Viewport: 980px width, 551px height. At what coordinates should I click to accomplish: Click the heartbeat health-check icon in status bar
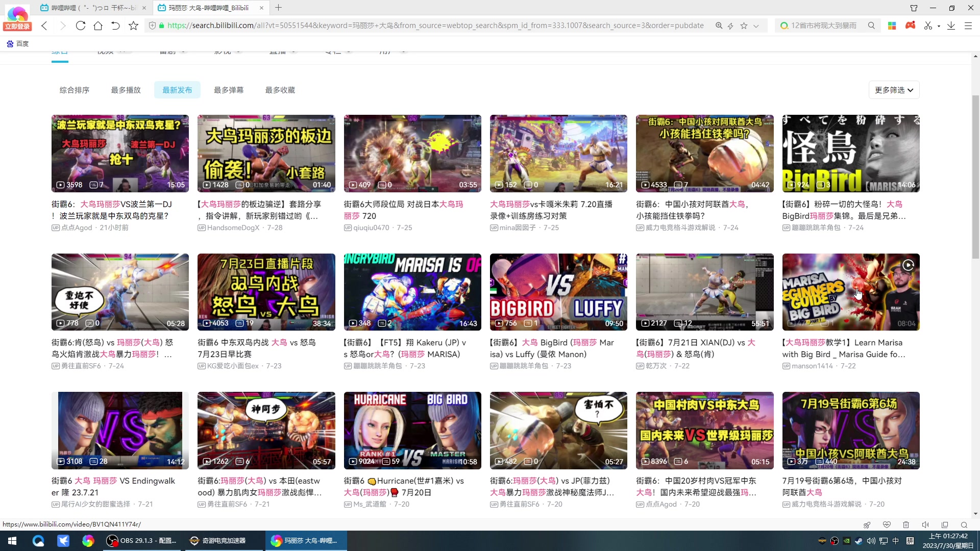point(887,524)
